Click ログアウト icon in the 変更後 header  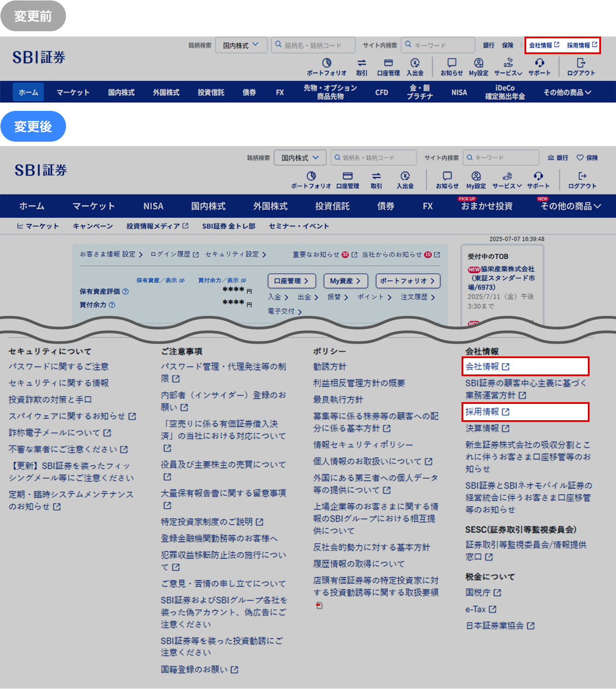[582, 176]
